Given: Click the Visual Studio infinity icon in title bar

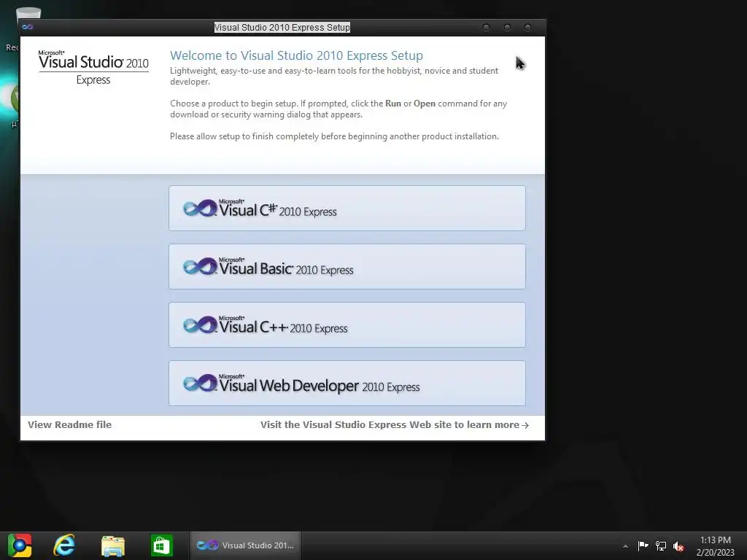Looking at the screenshot, I should [x=28, y=27].
